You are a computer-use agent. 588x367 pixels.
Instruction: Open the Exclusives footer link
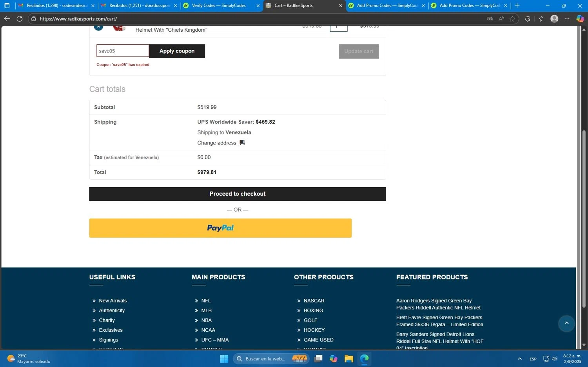111,330
